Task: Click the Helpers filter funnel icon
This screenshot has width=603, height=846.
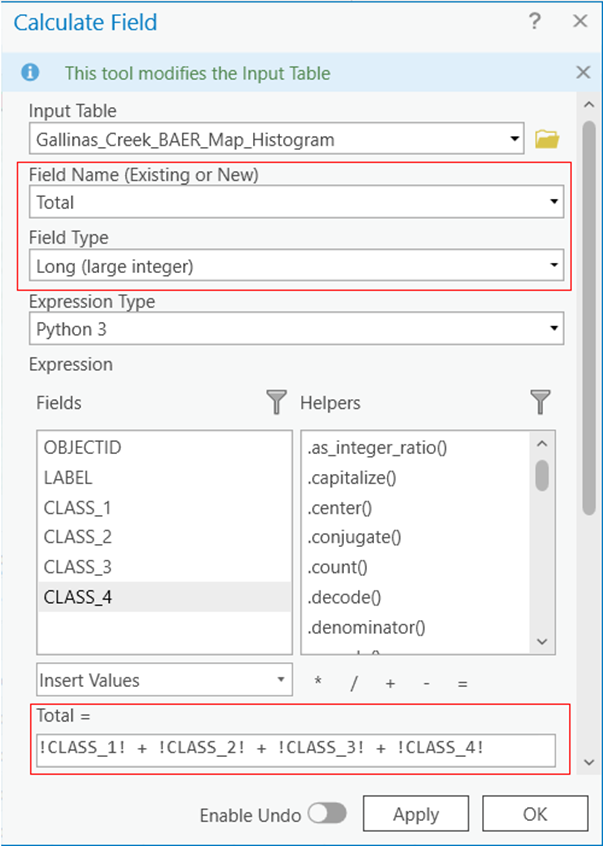Action: tap(540, 402)
